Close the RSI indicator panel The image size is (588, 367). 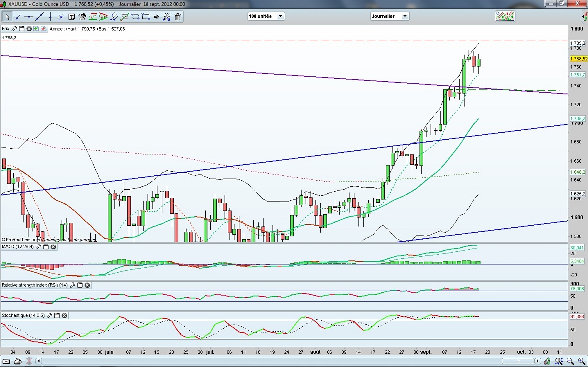(x=87, y=285)
